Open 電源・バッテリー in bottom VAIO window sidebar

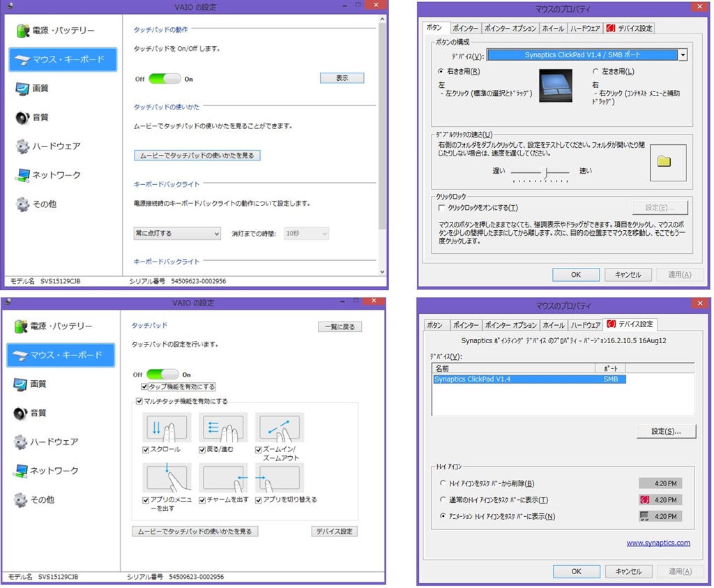53,326
